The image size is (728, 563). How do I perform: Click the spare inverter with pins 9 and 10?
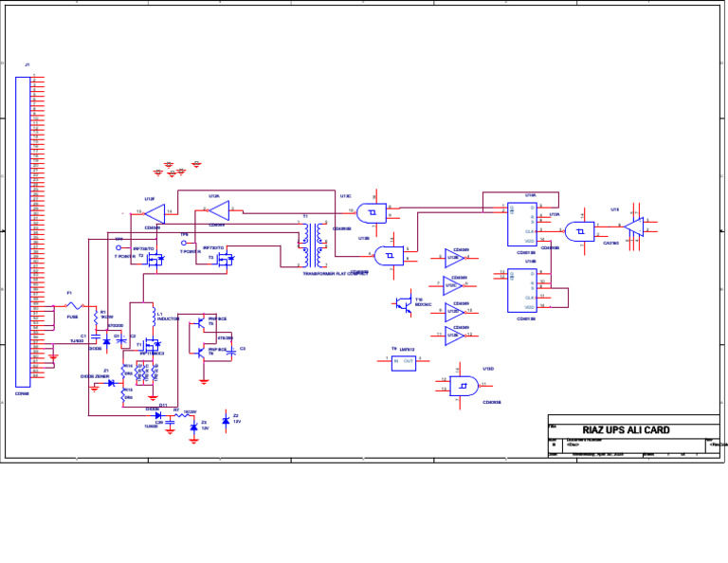pos(454,313)
